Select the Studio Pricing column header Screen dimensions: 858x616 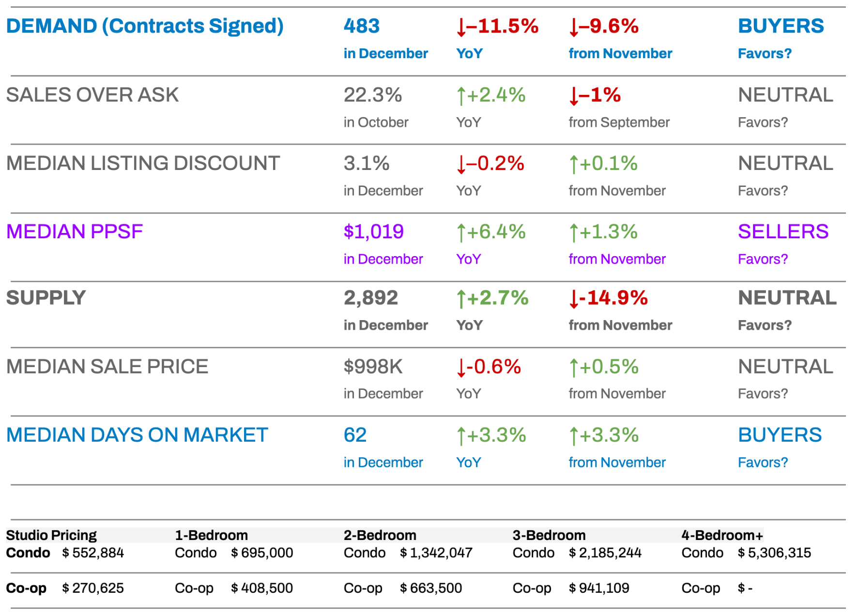pos(51,535)
